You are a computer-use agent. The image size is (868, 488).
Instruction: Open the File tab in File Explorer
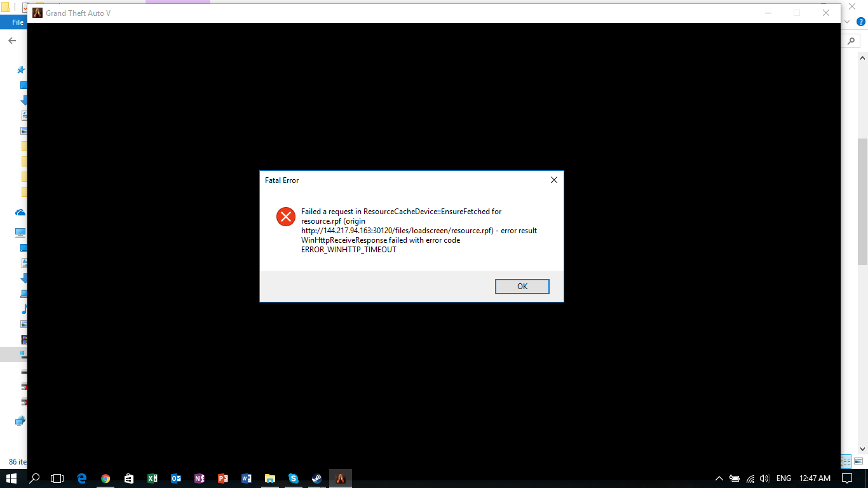(x=17, y=22)
